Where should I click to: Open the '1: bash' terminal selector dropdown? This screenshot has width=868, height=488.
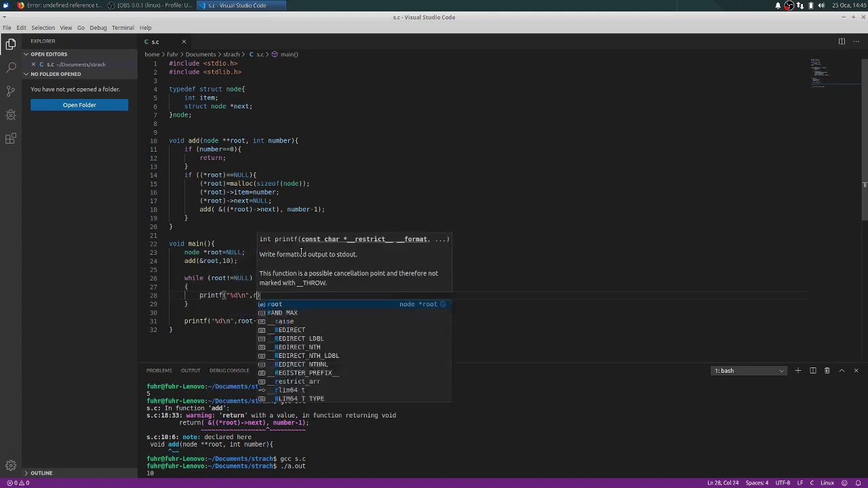749,371
